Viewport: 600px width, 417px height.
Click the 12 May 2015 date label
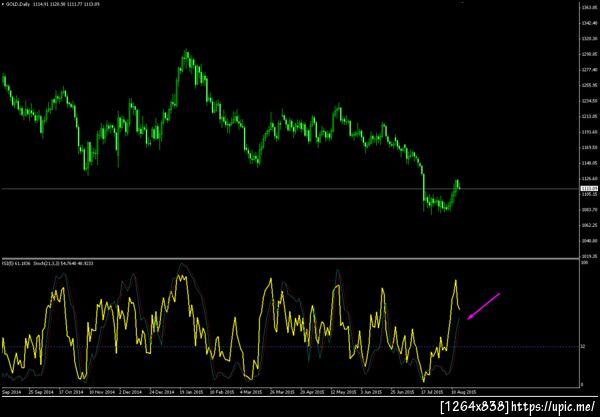click(x=342, y=392)
